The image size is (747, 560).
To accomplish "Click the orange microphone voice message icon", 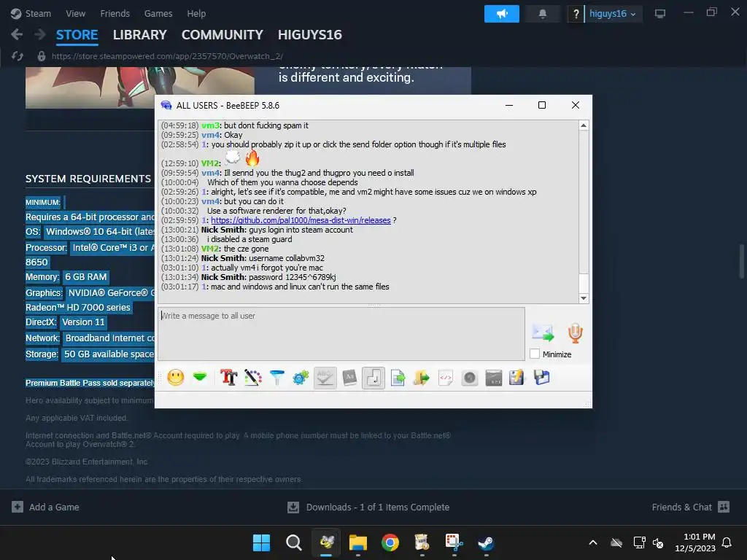I will 575,332.
